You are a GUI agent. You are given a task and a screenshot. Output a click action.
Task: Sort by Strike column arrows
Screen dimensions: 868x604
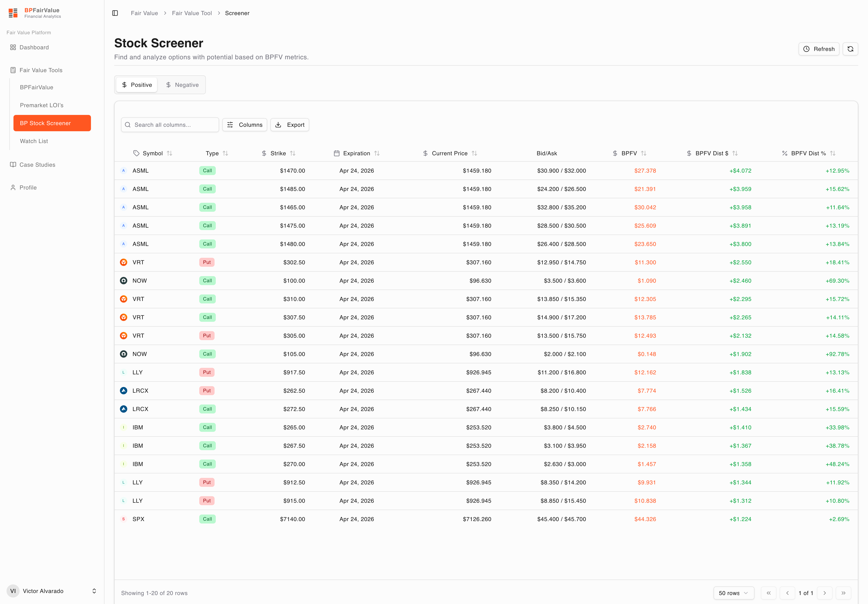click(293, 153)
